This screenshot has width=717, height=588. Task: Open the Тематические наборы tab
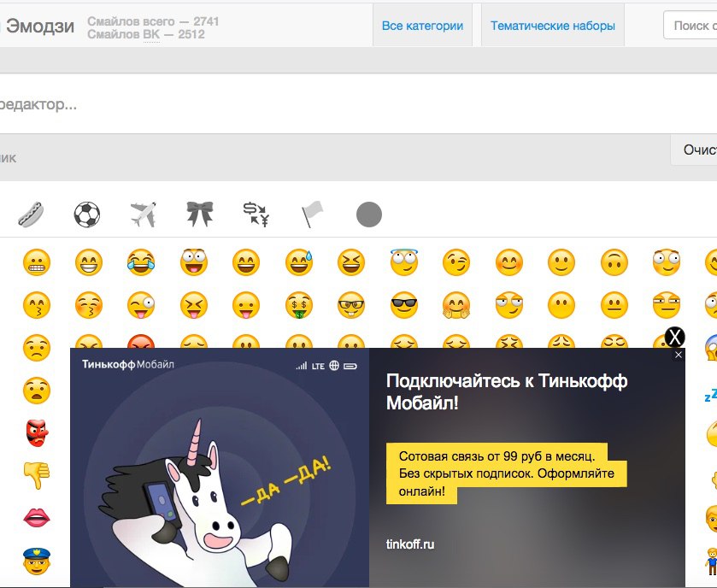coord(552,26)
